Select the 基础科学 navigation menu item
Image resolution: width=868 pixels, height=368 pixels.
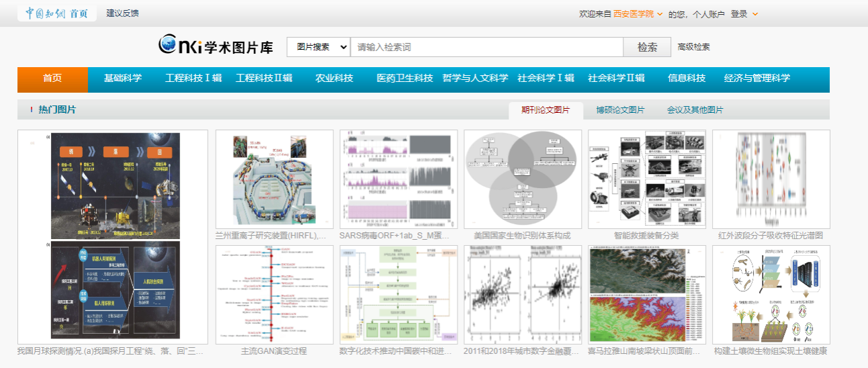122,79
